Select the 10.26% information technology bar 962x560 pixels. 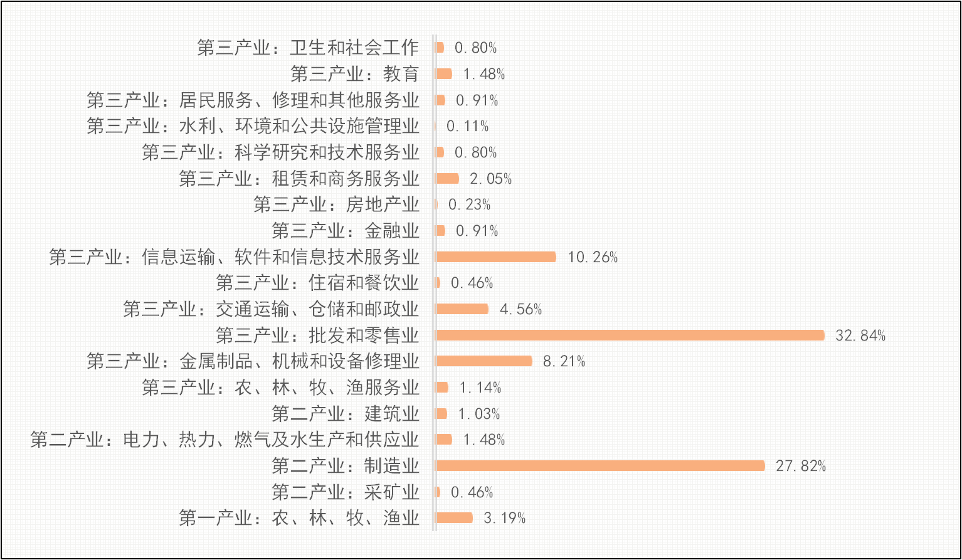click(x=495, y=257)
